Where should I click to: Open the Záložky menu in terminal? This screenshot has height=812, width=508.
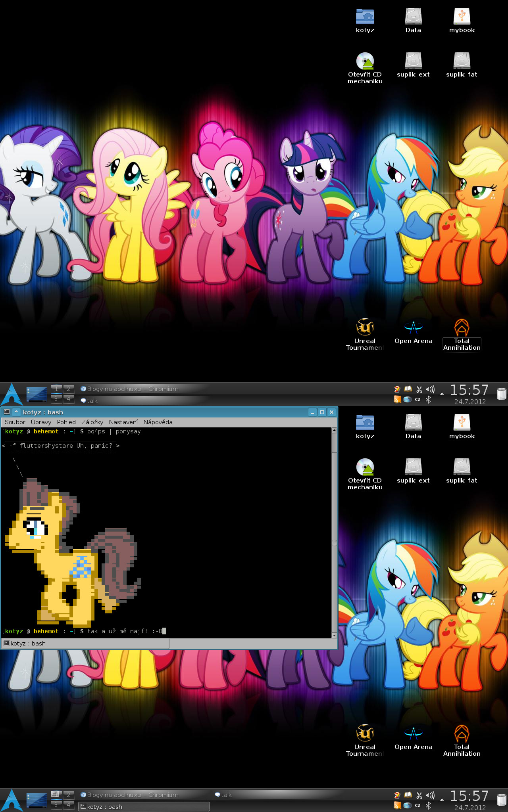[x=92, y=422]
